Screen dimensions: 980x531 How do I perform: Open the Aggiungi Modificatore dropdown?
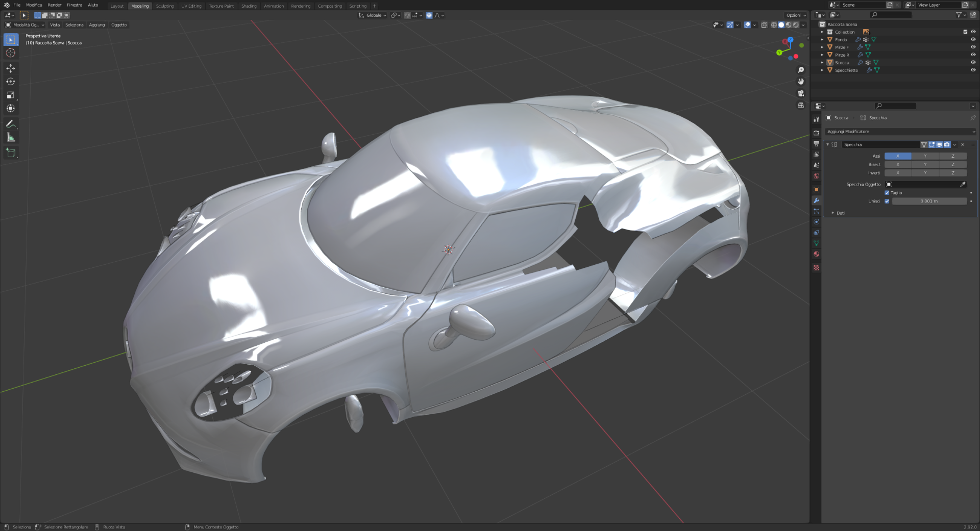[x=900, y=132]
